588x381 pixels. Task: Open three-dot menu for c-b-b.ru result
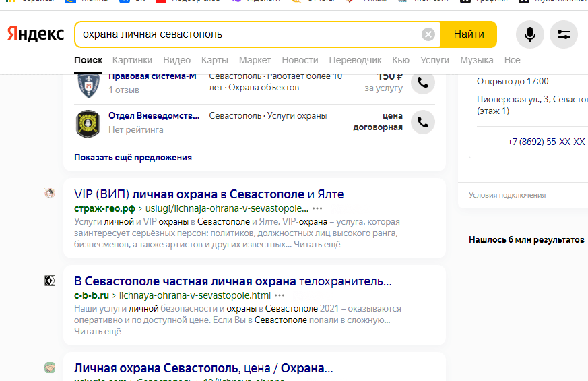280,295
